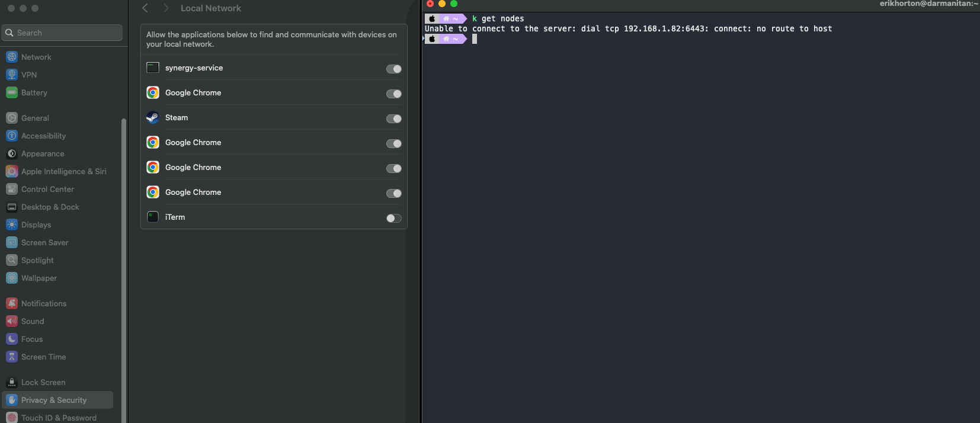980x423 pixels.
Task: Close the terminal window with red button
Action: click(430, 4)
